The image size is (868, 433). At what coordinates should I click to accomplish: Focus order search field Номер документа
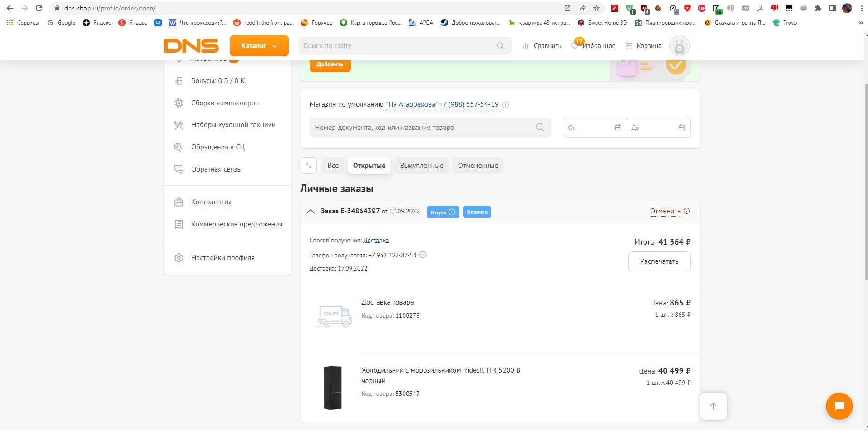coord(430,128)
